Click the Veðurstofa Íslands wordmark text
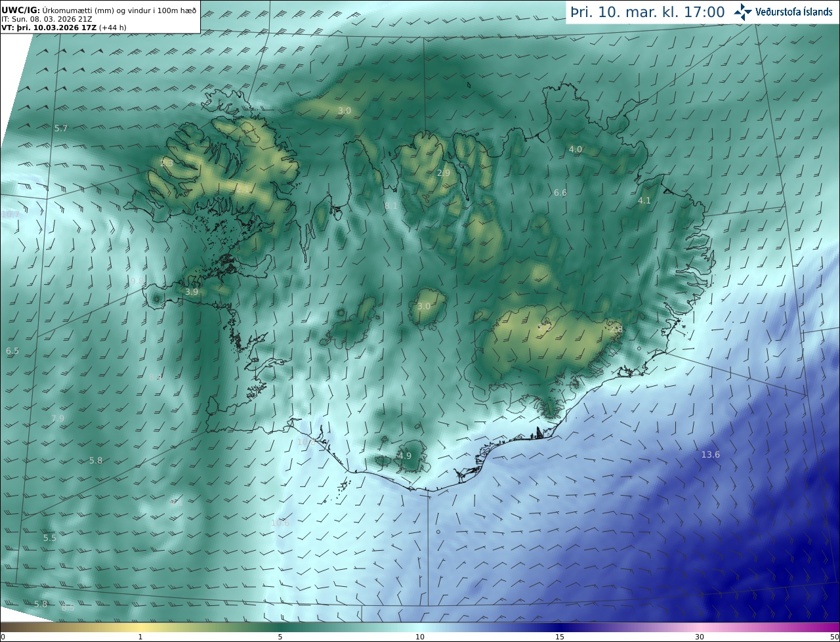Viewport: 840px width, 642px height. pos(794,12)
